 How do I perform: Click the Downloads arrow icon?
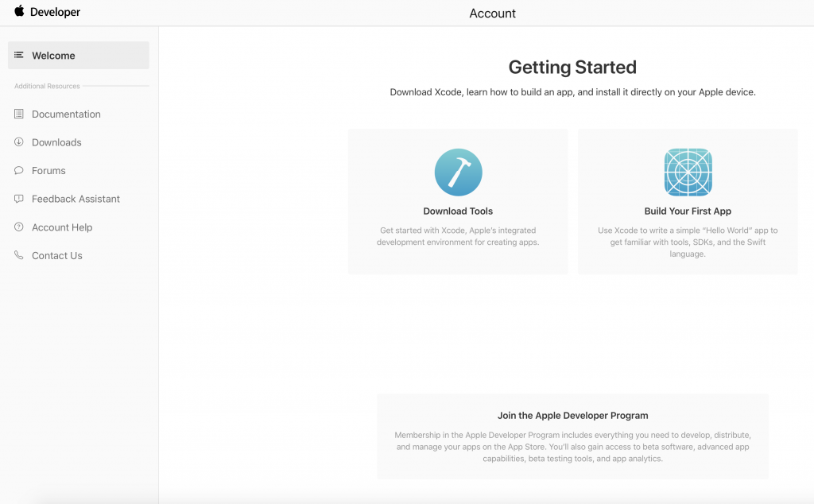point(19,142)
